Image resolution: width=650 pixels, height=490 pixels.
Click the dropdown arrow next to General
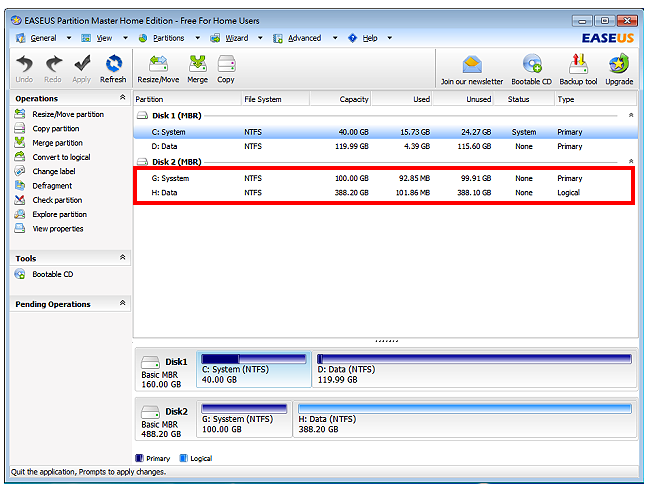[69, 38]
